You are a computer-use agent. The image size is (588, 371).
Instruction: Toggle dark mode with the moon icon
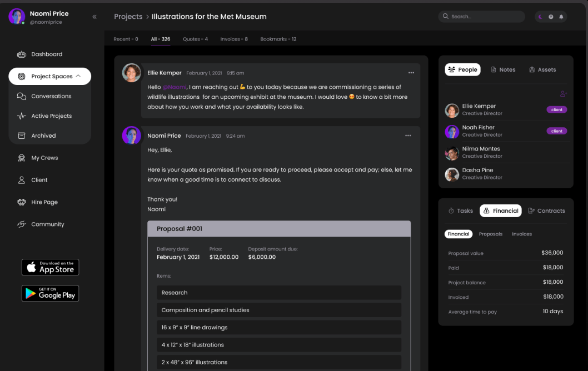(x=541, y=17)
